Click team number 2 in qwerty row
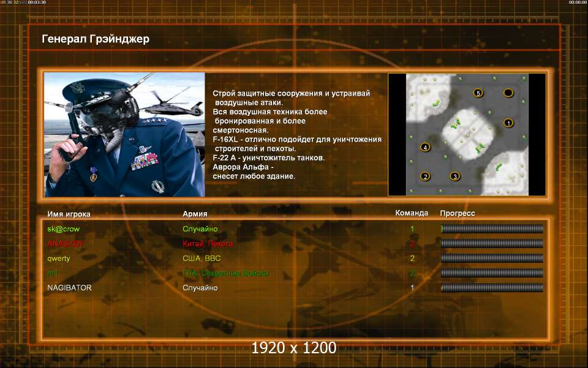Screen dimensions: 588x368 (x=412, y=258)
